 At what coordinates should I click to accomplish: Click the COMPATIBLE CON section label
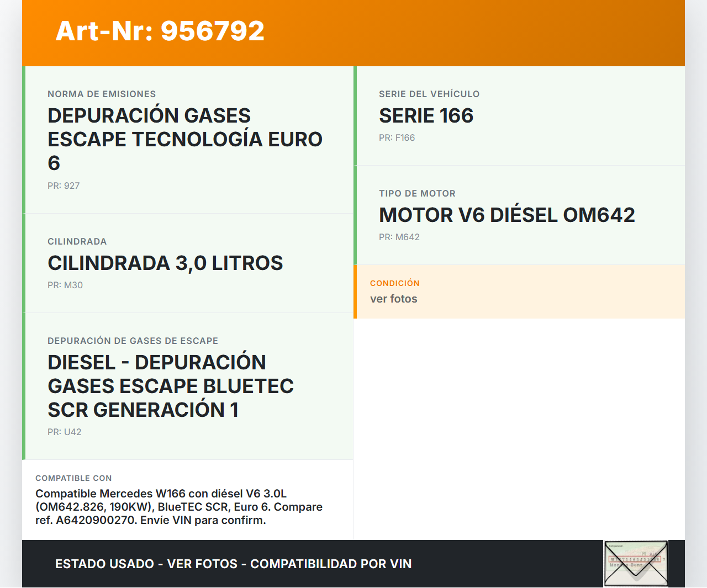pyautogui.click(x=73, y=478)
